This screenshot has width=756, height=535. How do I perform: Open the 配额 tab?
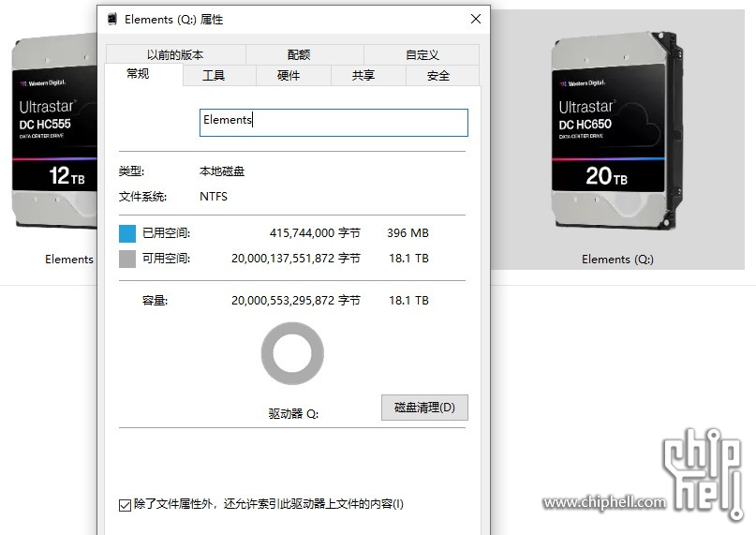pyautogui.click(x=304, y=54)
